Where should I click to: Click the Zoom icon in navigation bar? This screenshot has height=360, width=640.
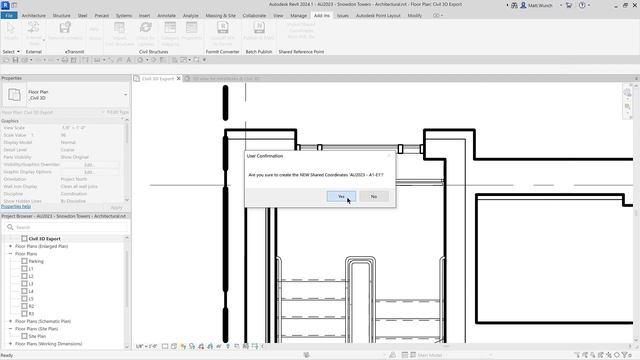(x=628, y=107)
